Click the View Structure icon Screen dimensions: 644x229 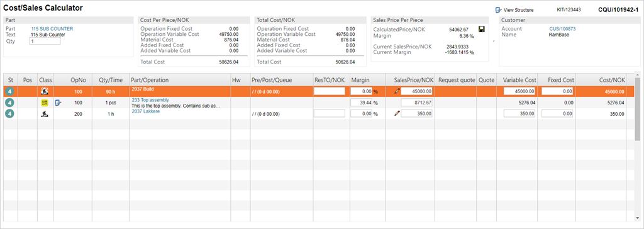click(x=499, y=10)
